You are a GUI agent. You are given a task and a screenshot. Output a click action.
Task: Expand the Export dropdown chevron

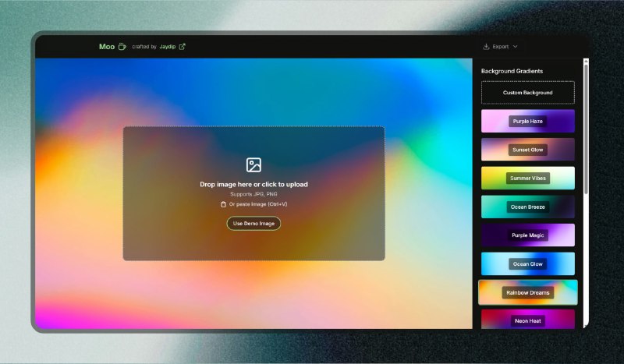[515, 47]
